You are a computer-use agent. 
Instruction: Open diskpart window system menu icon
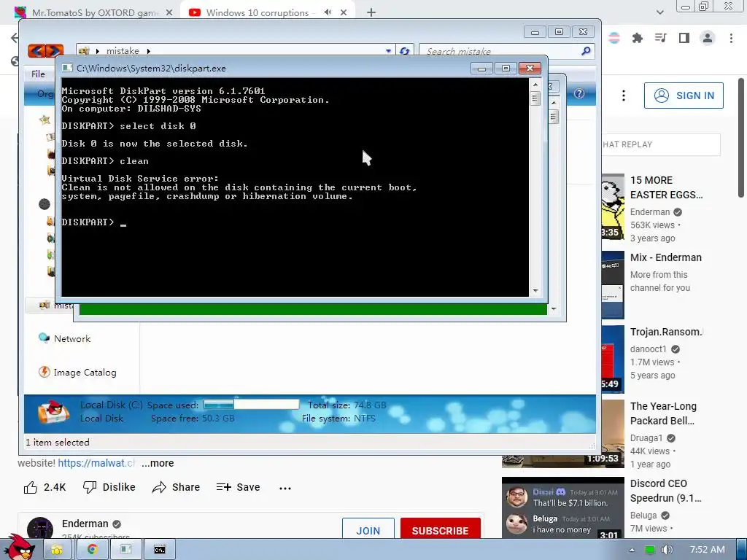[x=67, y=68]
